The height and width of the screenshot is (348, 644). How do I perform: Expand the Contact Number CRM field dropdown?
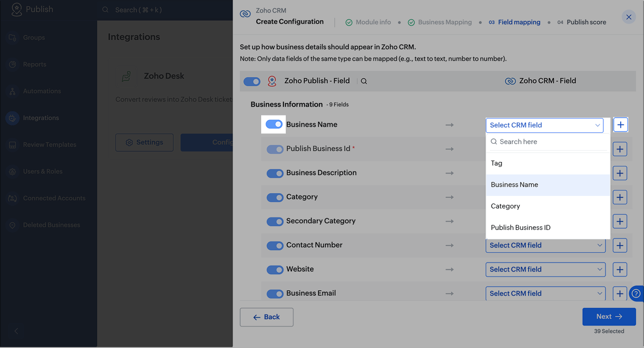click(545, 245)
